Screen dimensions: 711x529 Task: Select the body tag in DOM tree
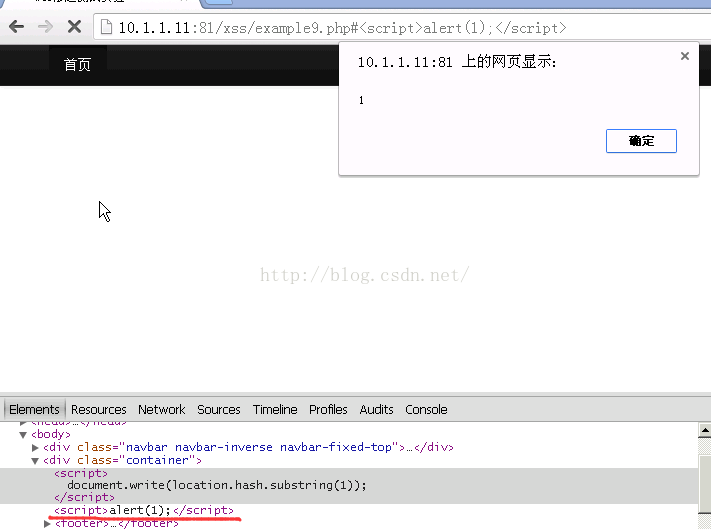[51, 434]
